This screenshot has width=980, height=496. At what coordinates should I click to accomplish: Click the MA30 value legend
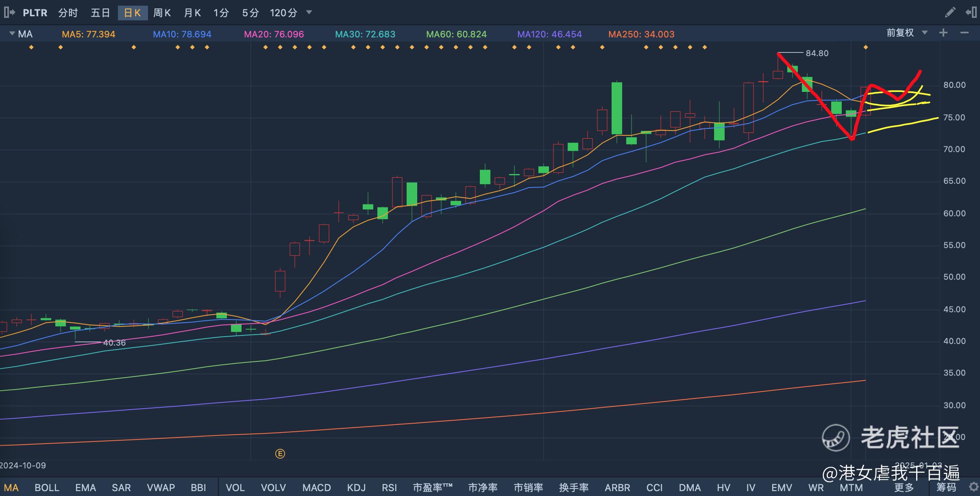pos(365,34)
